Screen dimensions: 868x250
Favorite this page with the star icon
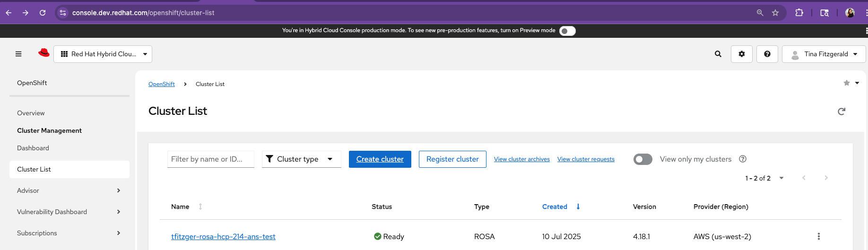point(846,83)
